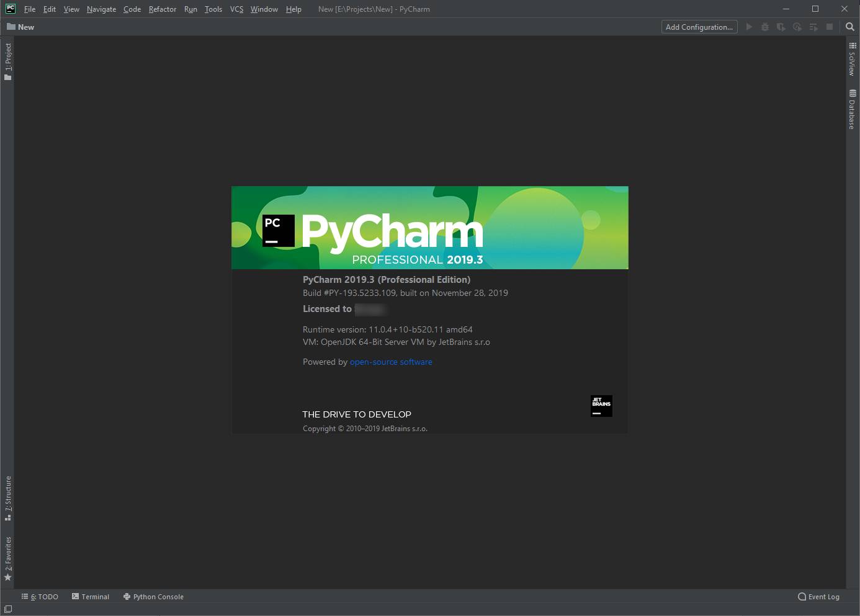The width and height of the screenshot is (860, 616).
Task: Open the Event Log
Action: 818,597
